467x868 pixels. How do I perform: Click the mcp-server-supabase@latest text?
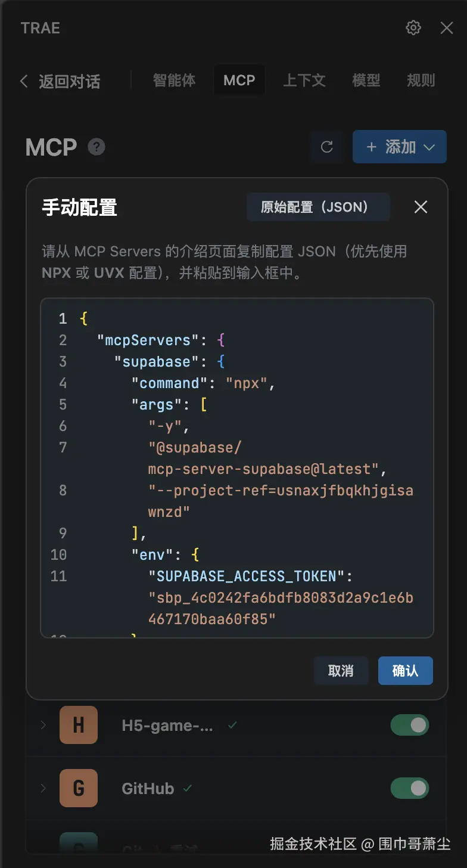pyautogui.click(x=264, y=469)
